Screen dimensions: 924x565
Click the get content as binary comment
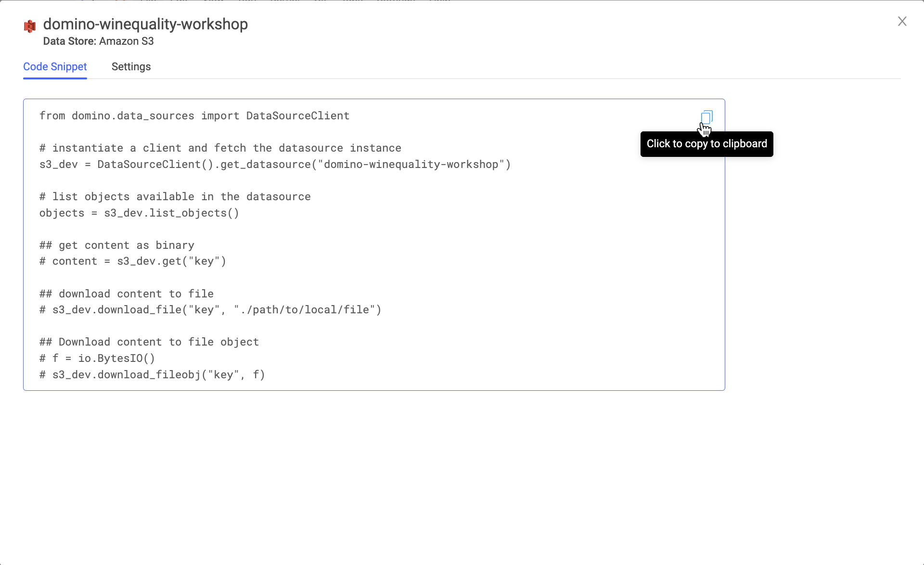click(116, 245)
